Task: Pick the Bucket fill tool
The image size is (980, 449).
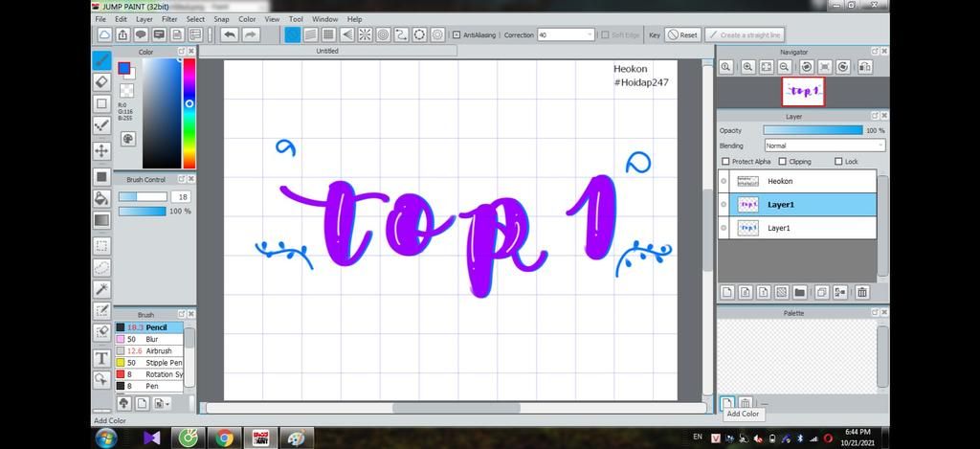Action: [x=101, y=199]
